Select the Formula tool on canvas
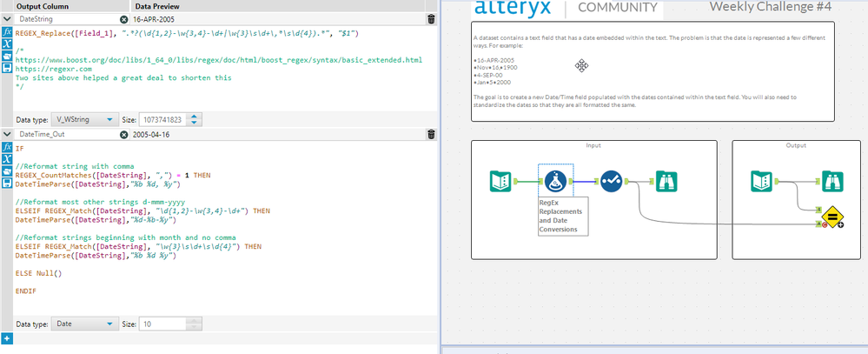868x354 pixels. [x=555, y=181]
